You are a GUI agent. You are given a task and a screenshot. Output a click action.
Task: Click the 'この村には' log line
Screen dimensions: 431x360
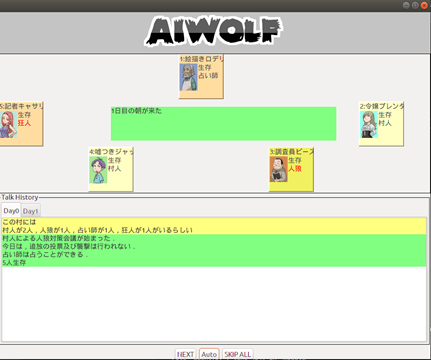tap(214, 222)
